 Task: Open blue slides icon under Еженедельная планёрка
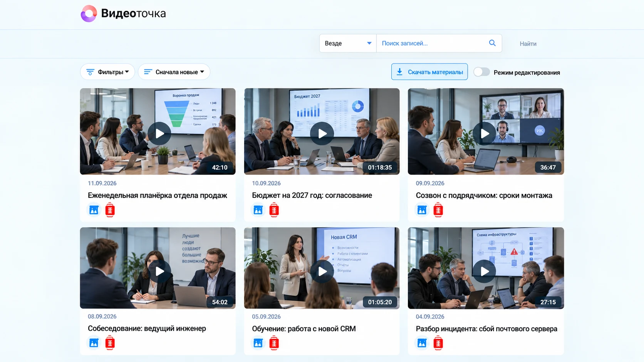(94, 210)
